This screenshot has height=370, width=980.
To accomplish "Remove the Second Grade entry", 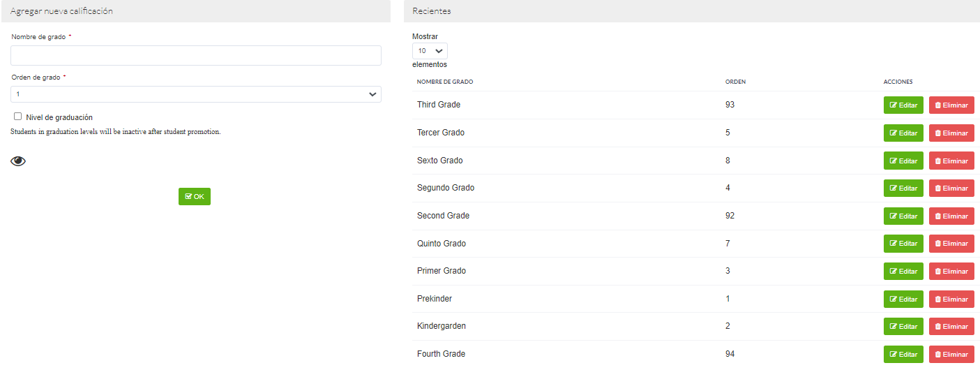I will [951, 216].
